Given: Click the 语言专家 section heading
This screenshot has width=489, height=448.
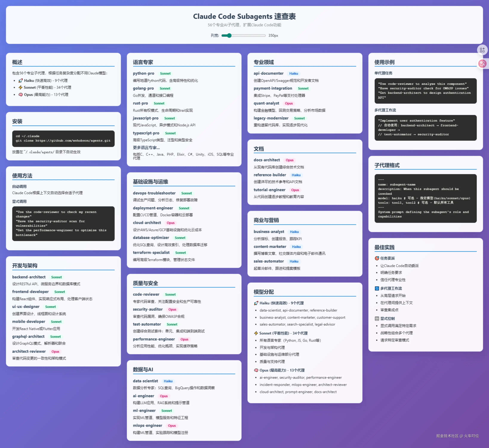Looking at the screenshot, I should pyautogui.click(x=143, y=62).
